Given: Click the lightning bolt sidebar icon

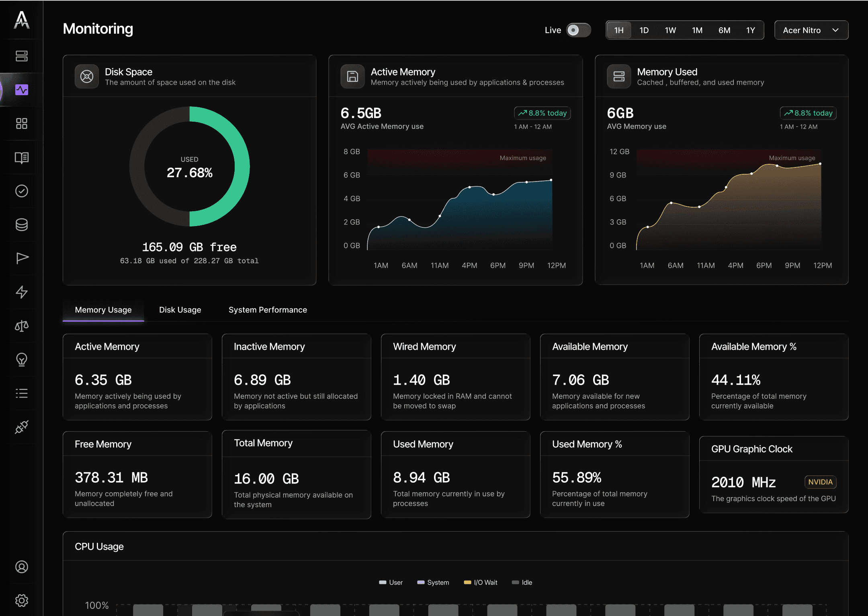Looking at the screenshot, I should pyautogui.click(x=22, y=292).
